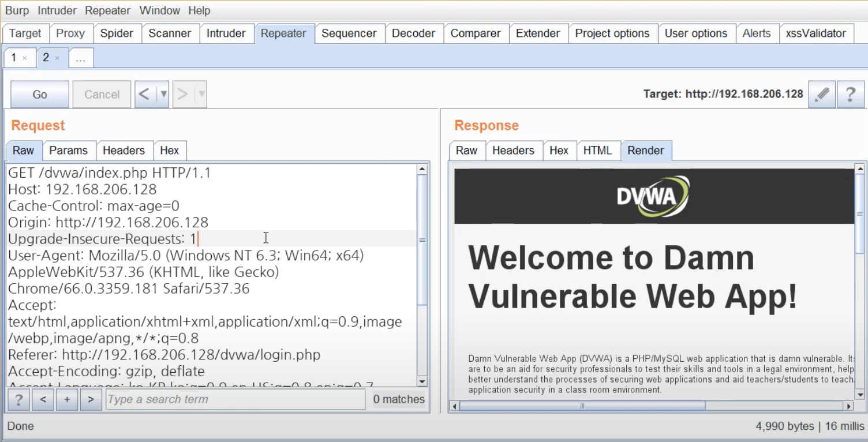Open the Repeater menu
Image resolution: width=868 pixels, height=442 pixels.
click(107, 10)
